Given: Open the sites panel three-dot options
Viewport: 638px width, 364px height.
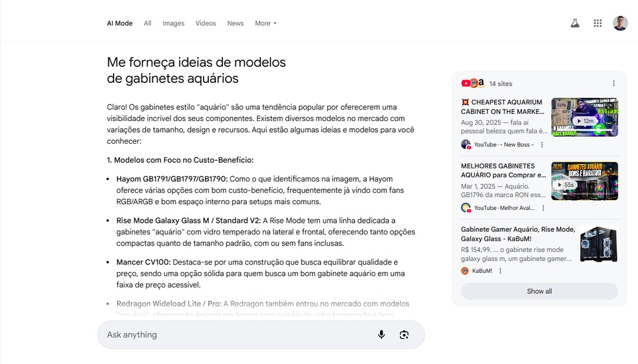Looking at the screenshot, I should 613,84.
